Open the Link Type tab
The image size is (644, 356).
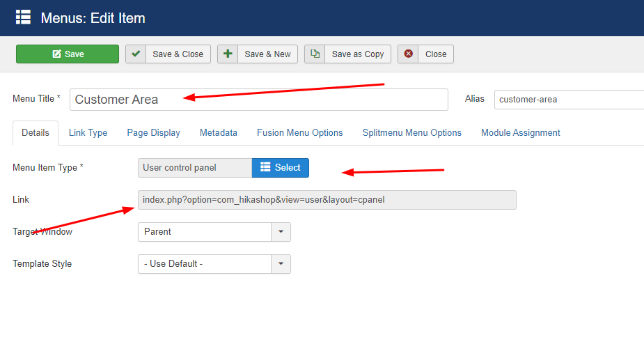coord(88,133)
